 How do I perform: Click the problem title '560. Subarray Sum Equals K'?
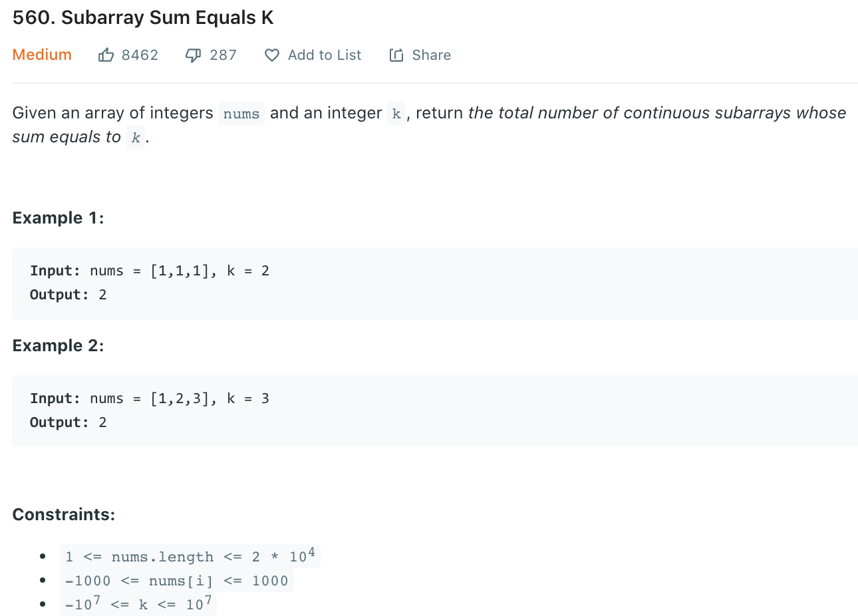coord(142,17)
